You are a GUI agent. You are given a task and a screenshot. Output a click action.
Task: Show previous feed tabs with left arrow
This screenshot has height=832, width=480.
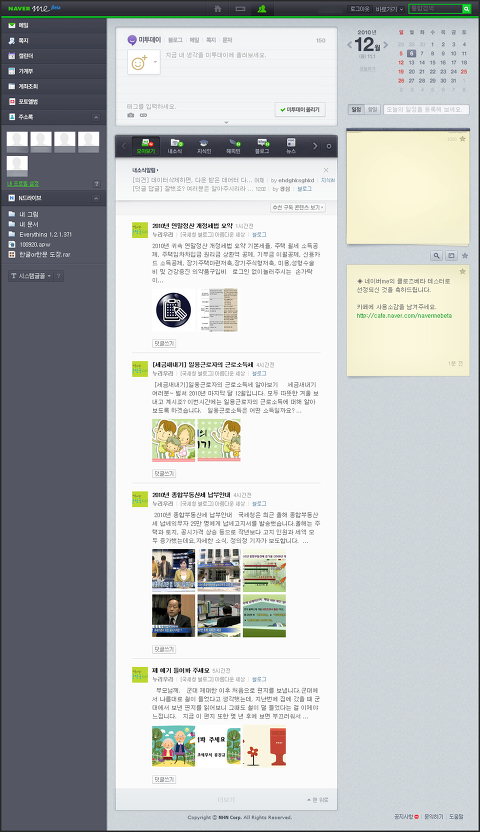[124, 146]
